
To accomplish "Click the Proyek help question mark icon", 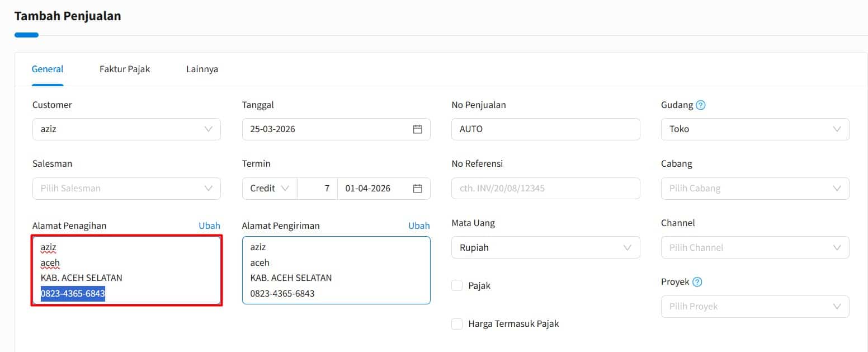I will [697, 282].
